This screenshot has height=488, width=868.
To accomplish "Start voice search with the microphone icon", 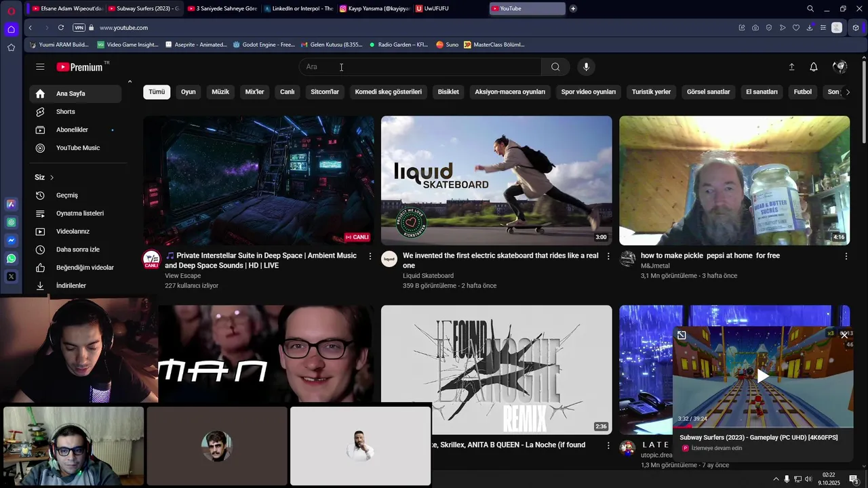I will click(x=586, y=66).
